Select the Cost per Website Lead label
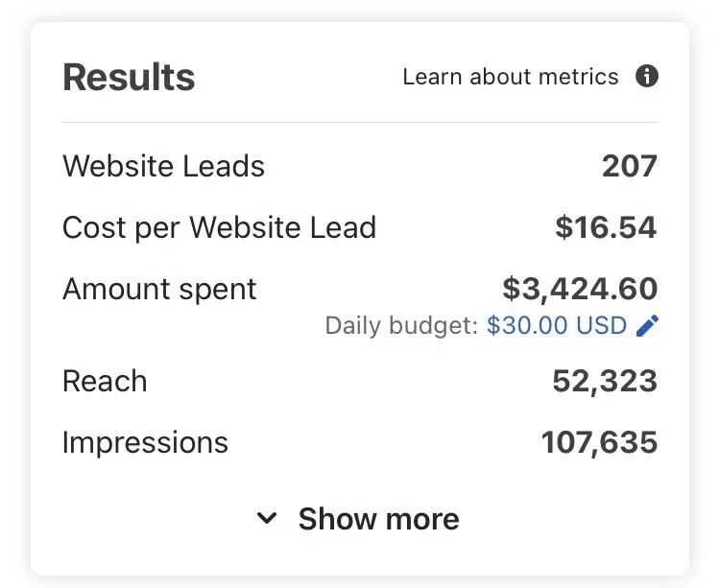 pos(219,227)
